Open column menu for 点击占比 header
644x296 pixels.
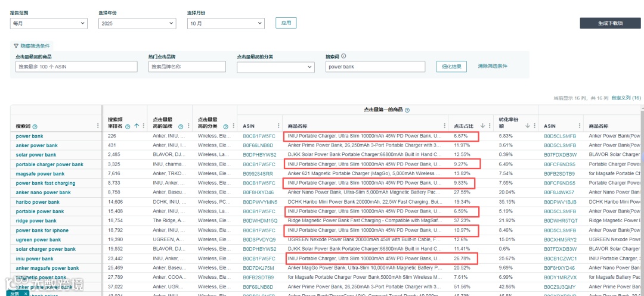pyautogui.click(x=489, y=126)
